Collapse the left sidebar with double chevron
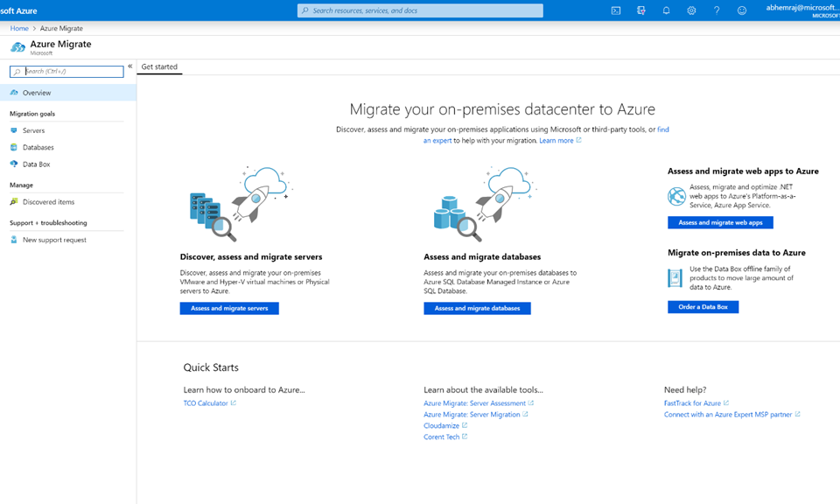840x504 pixels. (130, 66)
